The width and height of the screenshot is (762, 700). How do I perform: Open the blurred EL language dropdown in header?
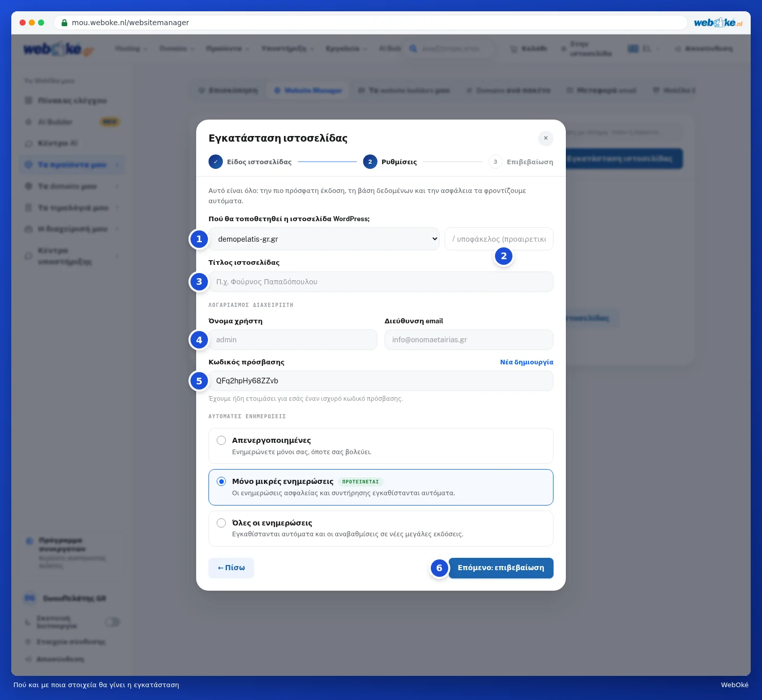click(x=644, y=49)
